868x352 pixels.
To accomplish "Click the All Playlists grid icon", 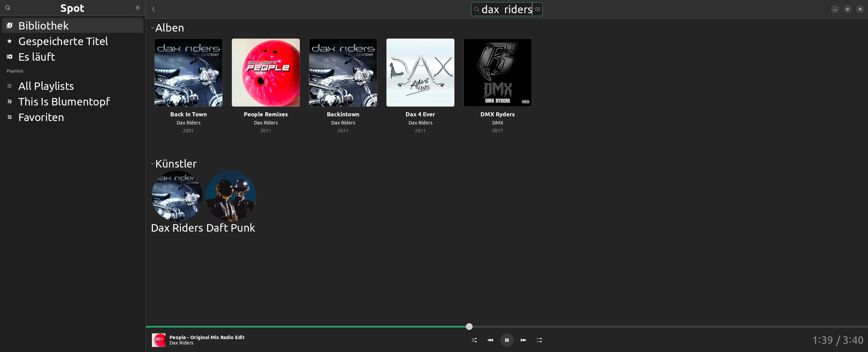I will coord(9,86).
